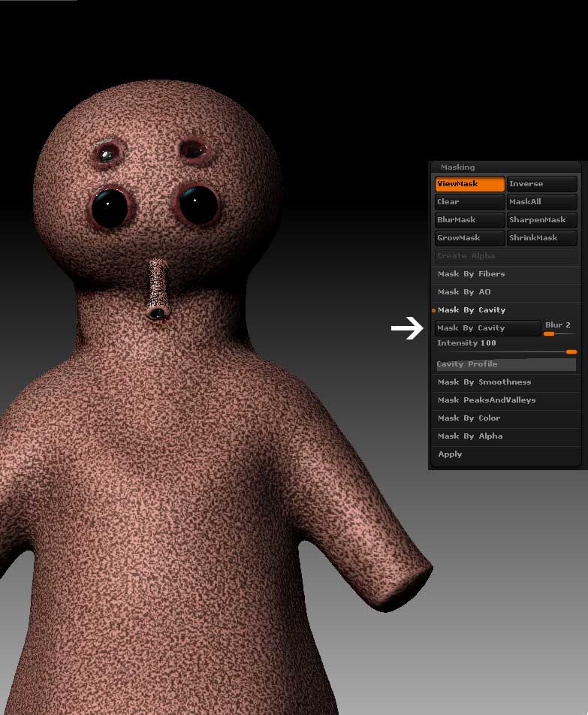
Task: Click the SharpenMask button
Action: [542, 220]
